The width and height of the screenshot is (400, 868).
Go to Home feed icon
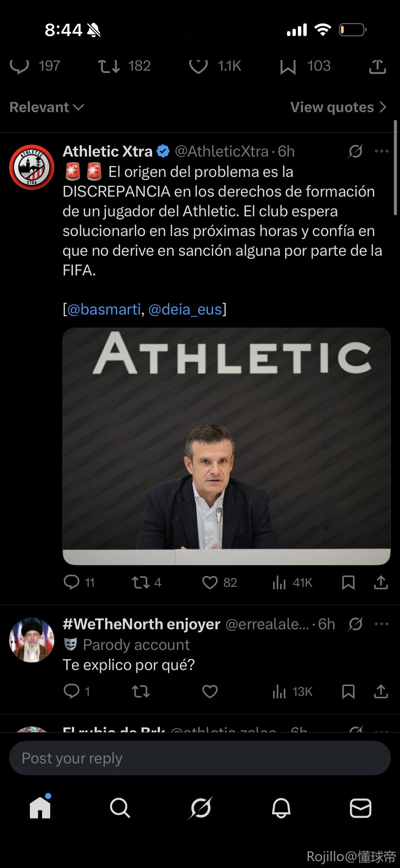40,808
